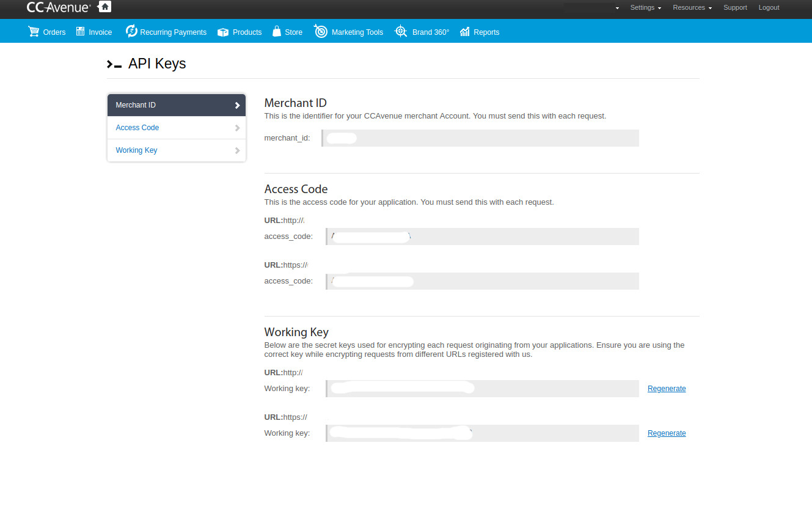Click the Merchant ID section heading
This screenshot has height=506, width=812.
pos(295,103)
